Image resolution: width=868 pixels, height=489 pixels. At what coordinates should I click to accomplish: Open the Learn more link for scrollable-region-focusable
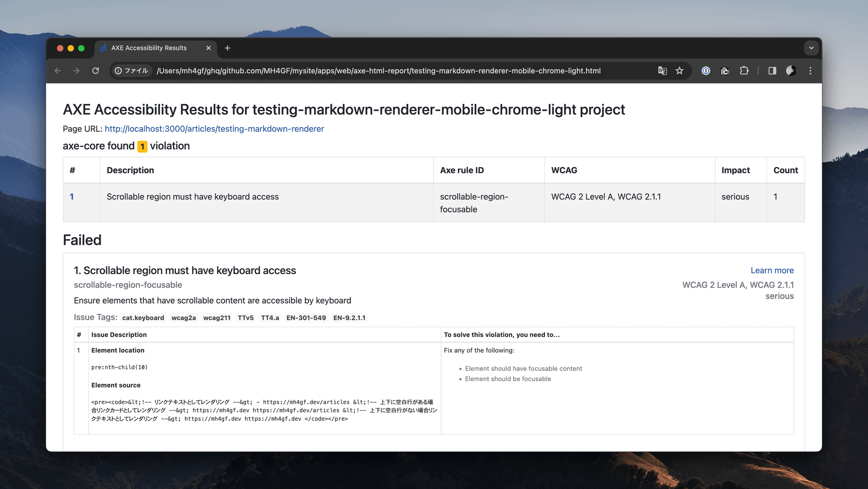pos(772,270)
